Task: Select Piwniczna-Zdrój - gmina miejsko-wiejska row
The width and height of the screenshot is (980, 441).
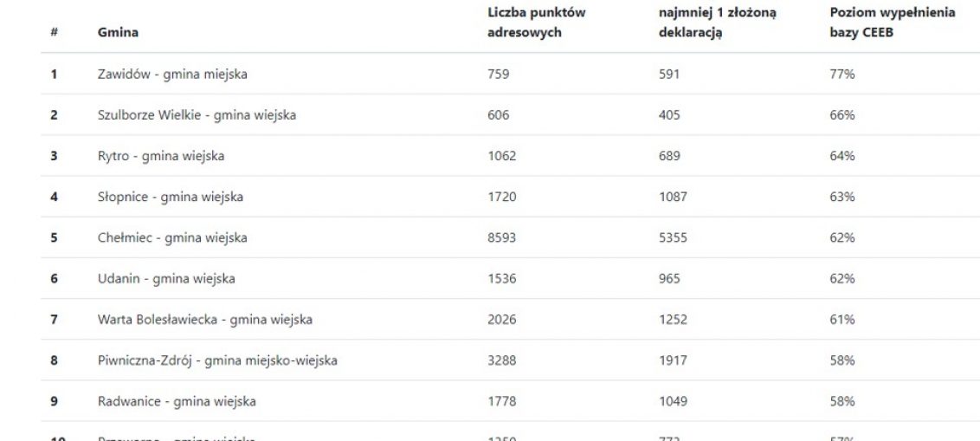Action: (510, 360)
